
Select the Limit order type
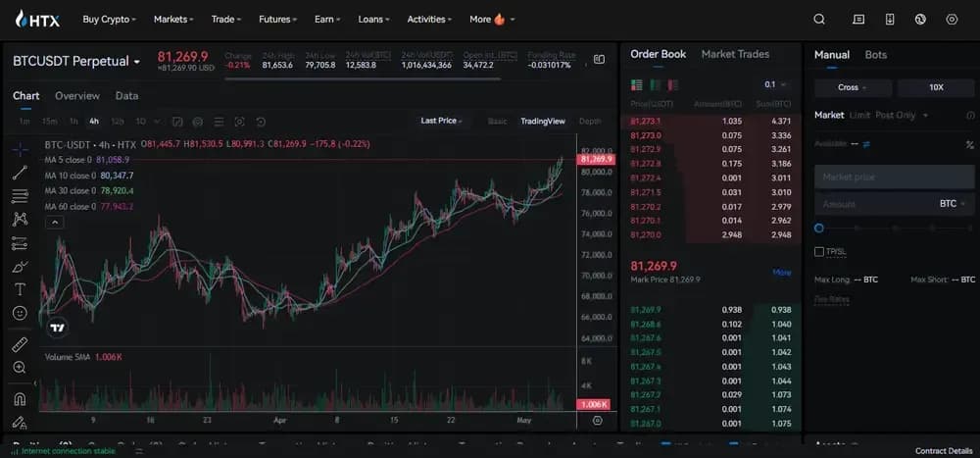(x=859, y=115)
